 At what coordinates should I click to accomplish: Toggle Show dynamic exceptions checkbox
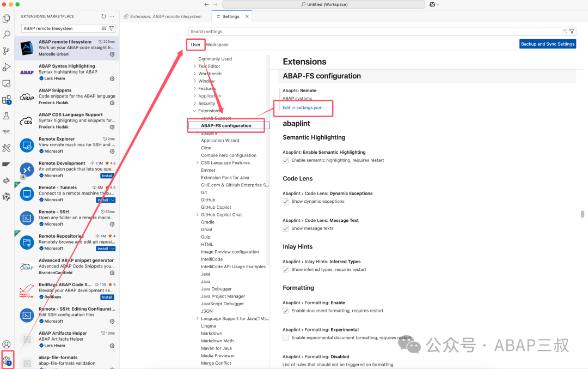point(286,202)
